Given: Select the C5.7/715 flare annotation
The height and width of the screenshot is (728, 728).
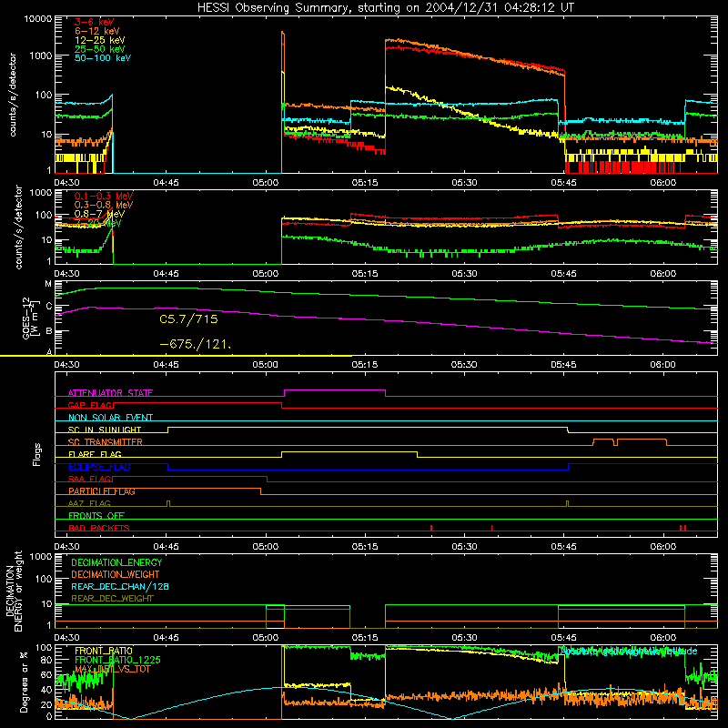Looking at the screenshot, I should point(188,319).
